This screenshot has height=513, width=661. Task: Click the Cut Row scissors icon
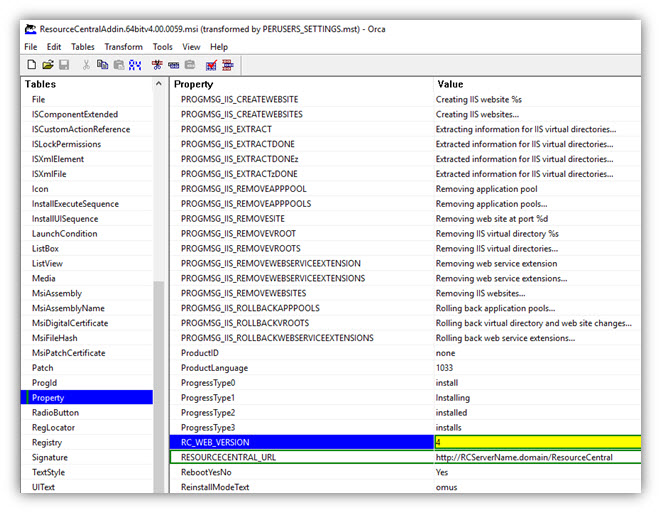pos(157,65)
